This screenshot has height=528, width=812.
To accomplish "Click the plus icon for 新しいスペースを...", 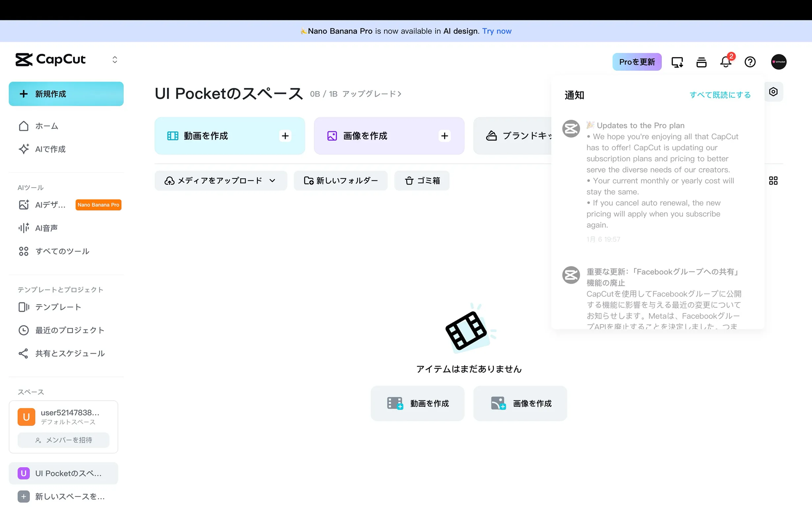I will [x=23, y=496].
